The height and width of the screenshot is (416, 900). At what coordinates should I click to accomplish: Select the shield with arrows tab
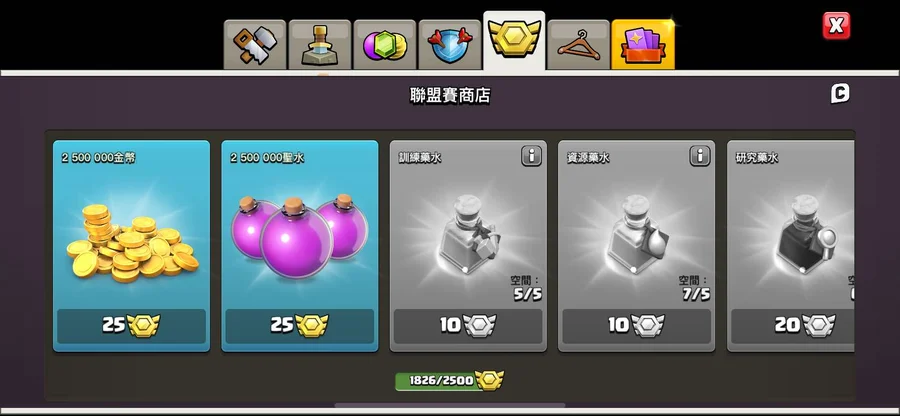click(449, 45)
